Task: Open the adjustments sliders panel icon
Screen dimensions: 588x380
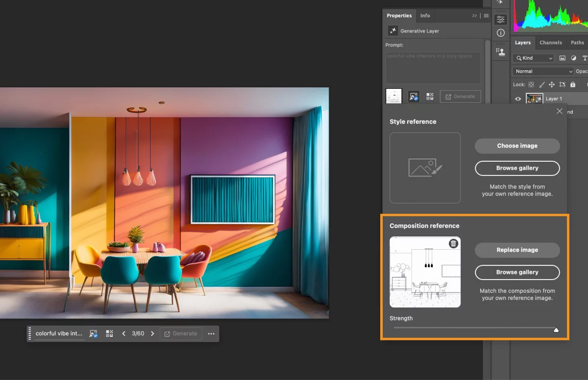Action: pyautogui.click(x=500, y=20)
